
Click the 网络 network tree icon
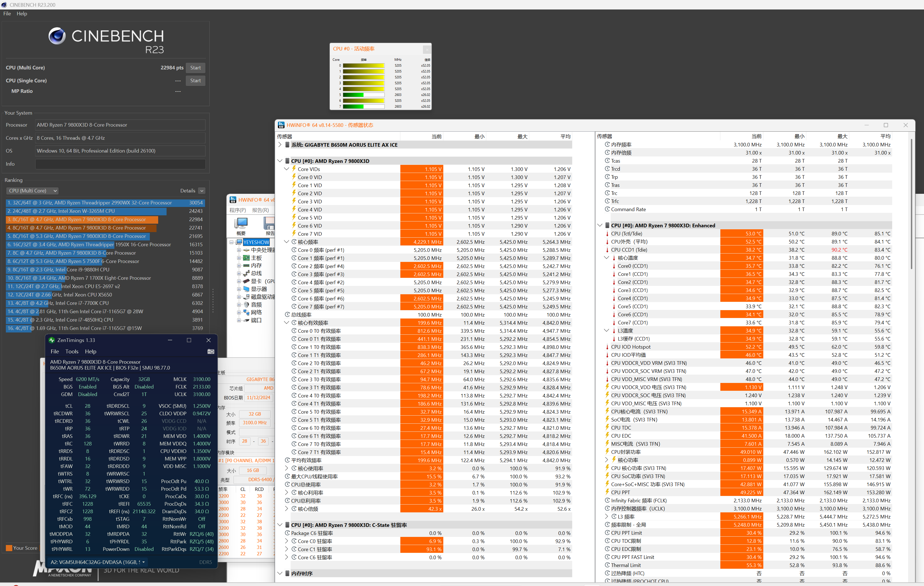tap(246, 312)
